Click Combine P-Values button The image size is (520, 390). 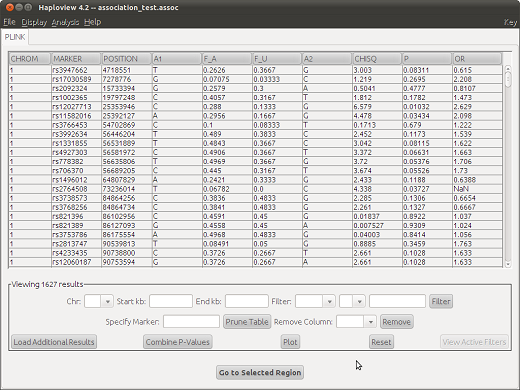click(178, 342)
